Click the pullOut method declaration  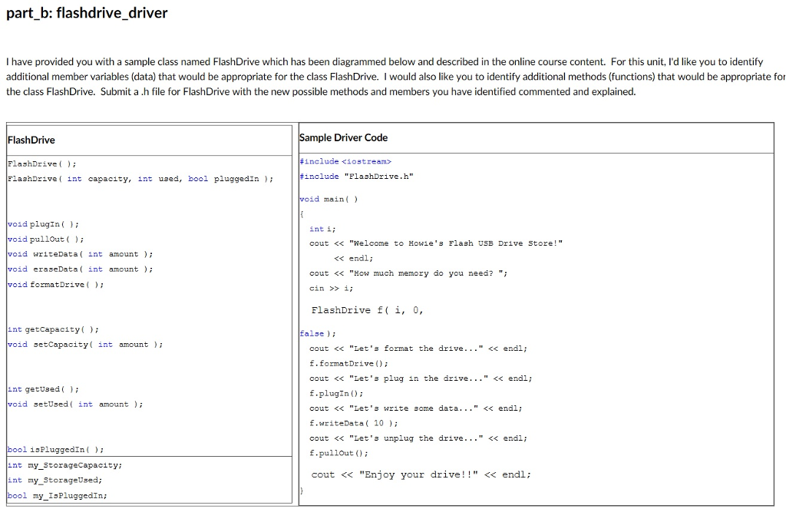(x=44, y=239)
